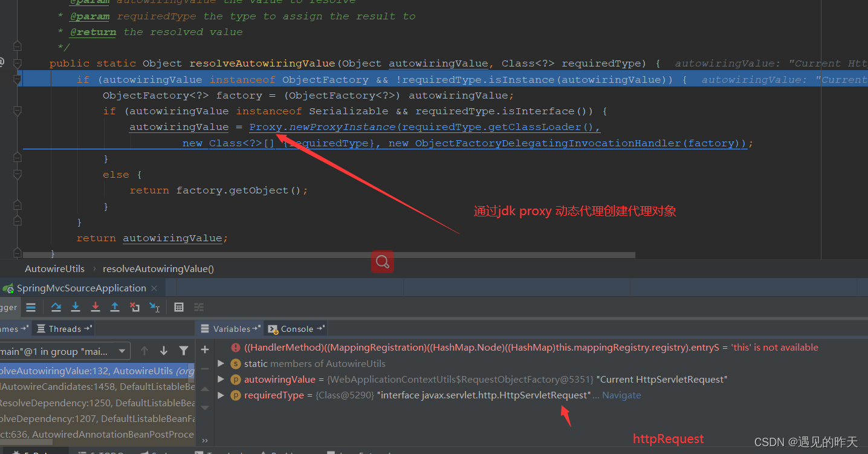This screenshot has width=868, height=454.
Task: Expand static members of AutowireUtils
Action: [x=221, y=363]
